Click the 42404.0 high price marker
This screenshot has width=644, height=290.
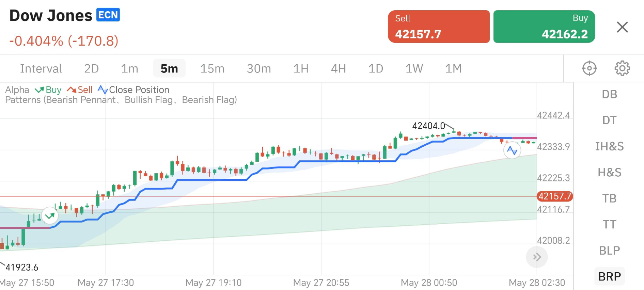(x=428, y=126)
